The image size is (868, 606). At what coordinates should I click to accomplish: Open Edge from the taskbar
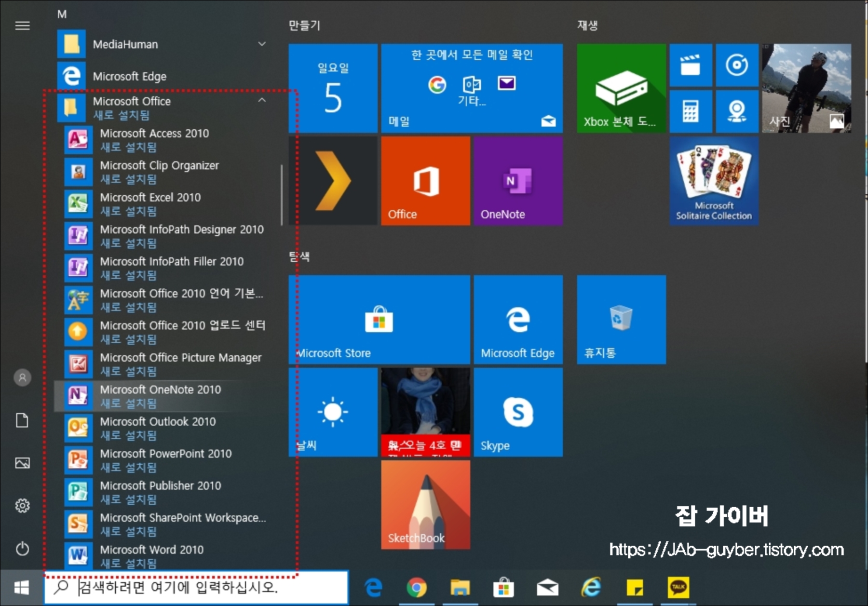(x=373, y=588)
